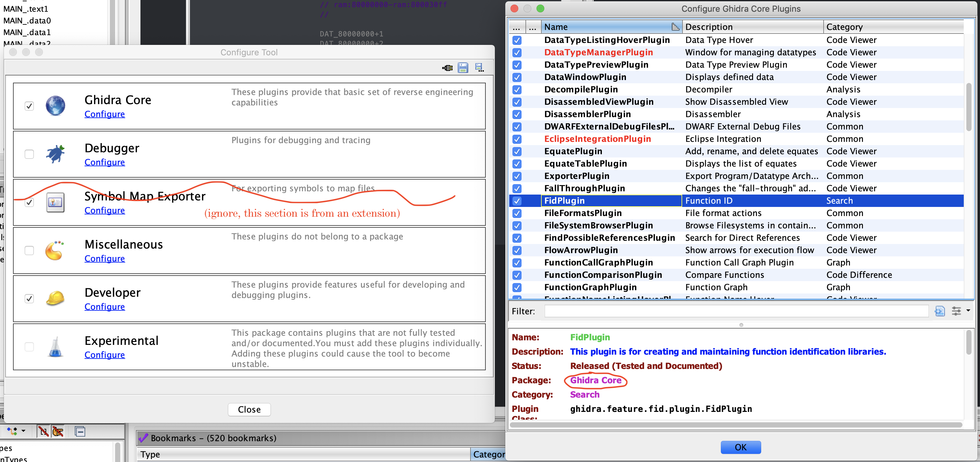Click the Close button in Configure Tool
This screenshot has height=462, width=980.
249,410
